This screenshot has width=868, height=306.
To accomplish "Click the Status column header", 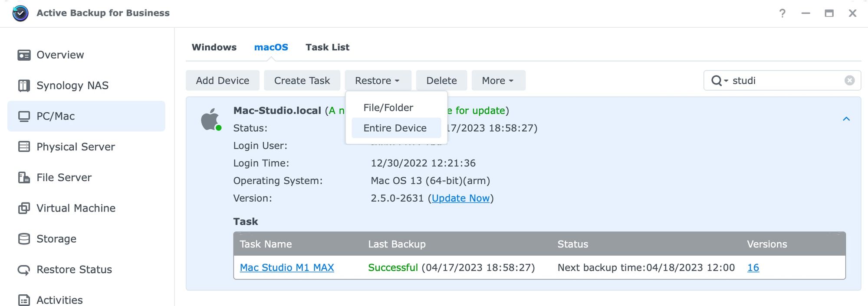I will coord(573,244).
